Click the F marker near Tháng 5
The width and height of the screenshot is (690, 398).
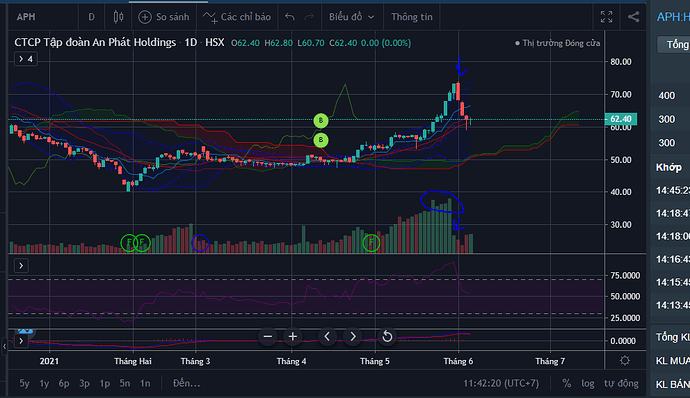pos(371,243)
